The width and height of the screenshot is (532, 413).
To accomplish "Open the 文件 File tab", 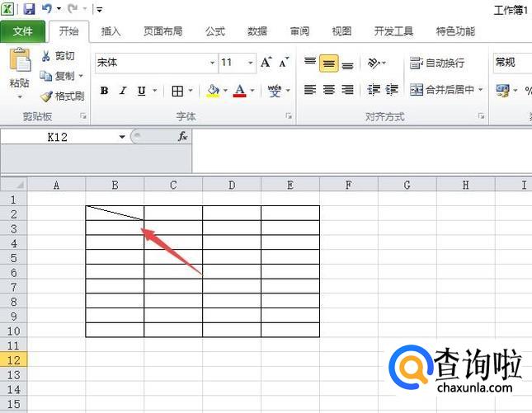I will point(23,31).
